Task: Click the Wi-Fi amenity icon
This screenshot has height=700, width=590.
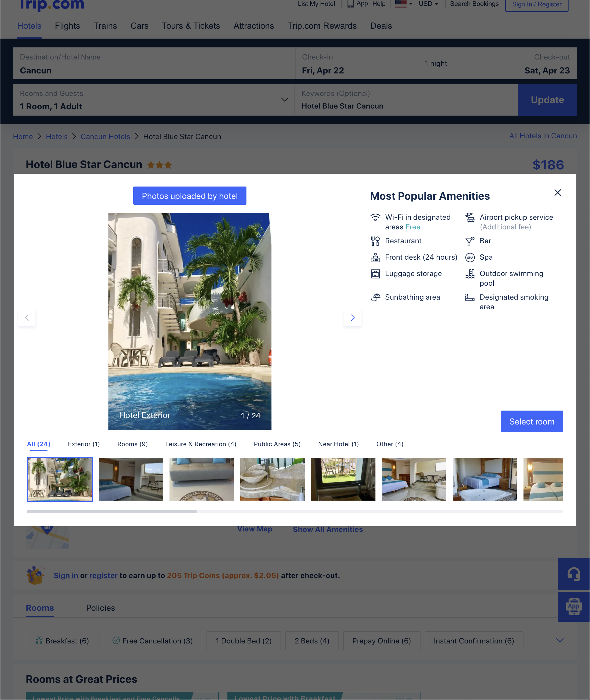Action: (375, 218)
